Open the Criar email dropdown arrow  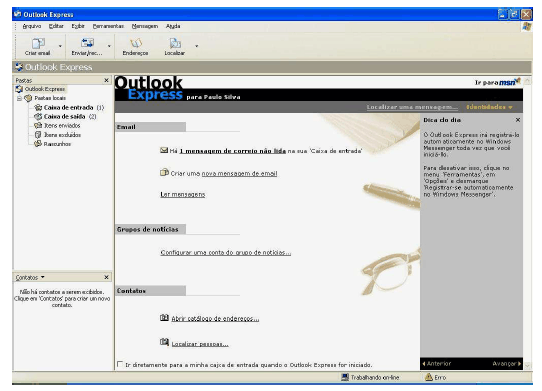click(60, 46)
